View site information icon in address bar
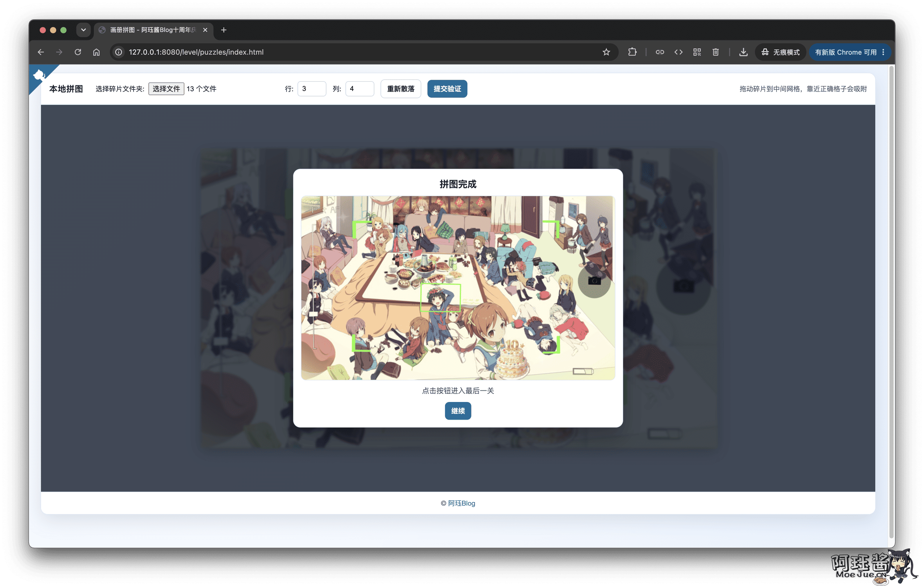 coord(119,52)
